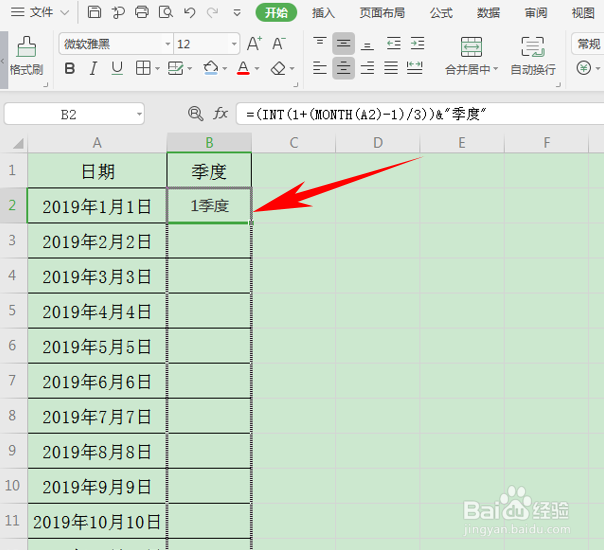Align text right
The width and height of the screenshot is (604, 550).
pos(367,68)
